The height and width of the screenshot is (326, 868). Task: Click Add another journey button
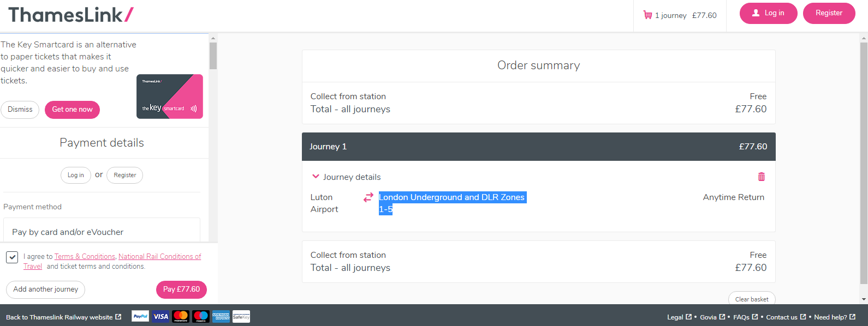click(x=46, y=289)
